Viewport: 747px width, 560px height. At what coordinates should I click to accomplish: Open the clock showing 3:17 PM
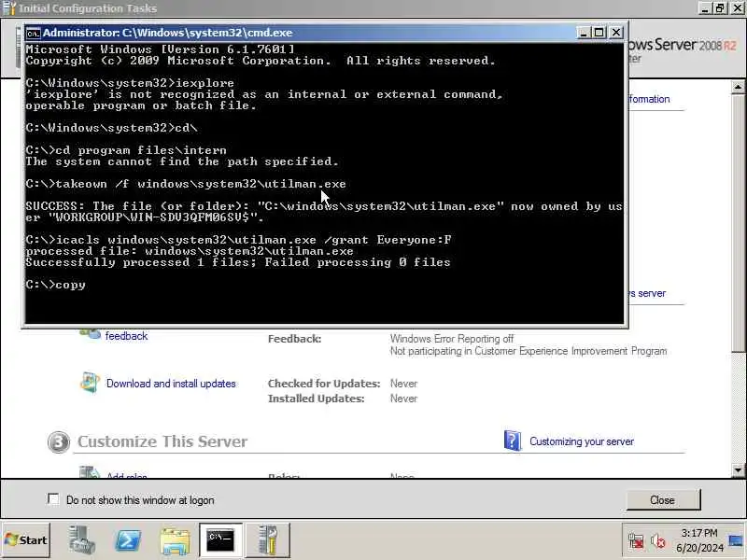(698, 533)
